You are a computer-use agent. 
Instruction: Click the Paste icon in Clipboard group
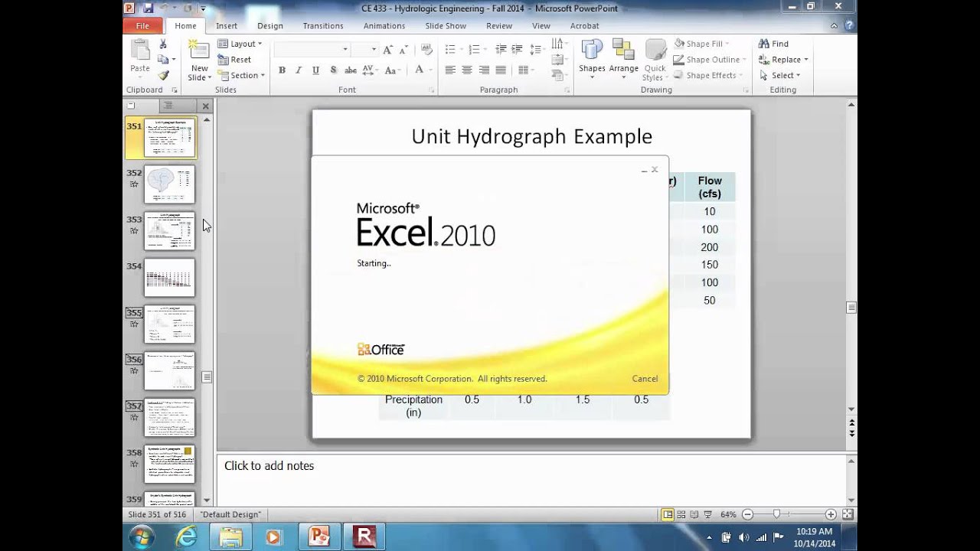(140, 51)
